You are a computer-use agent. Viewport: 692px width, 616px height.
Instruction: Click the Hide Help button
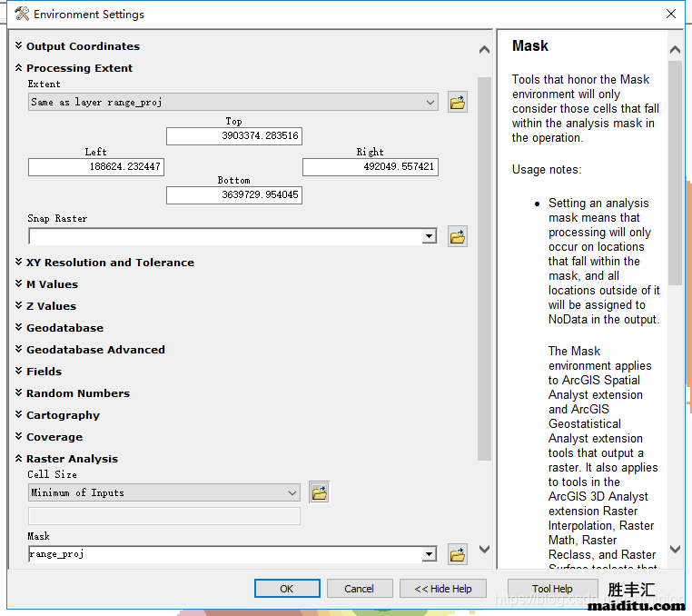pos(443,589)
